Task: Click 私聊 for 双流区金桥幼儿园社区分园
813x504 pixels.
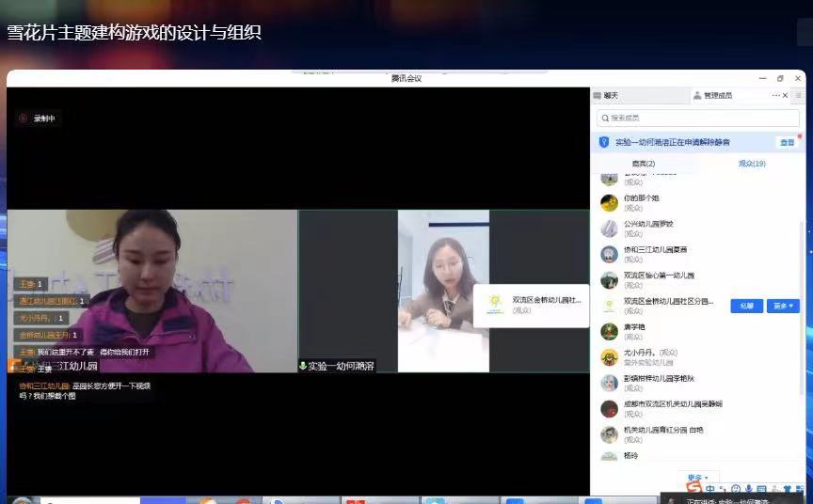Action: pos(746,306)
